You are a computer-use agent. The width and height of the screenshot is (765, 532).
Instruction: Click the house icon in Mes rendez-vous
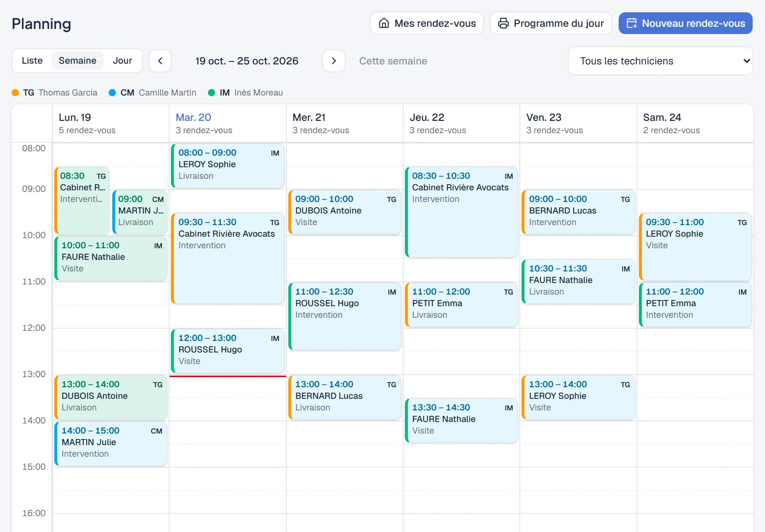point(384,23)
